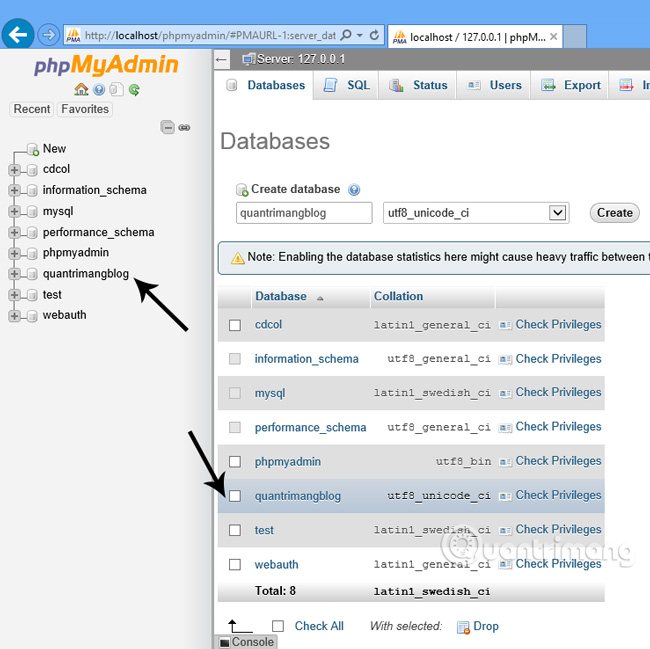This screenshot has width=650, height=649.
Task: Expand the performance_schema tree node
Action: [x=14, y=232]
